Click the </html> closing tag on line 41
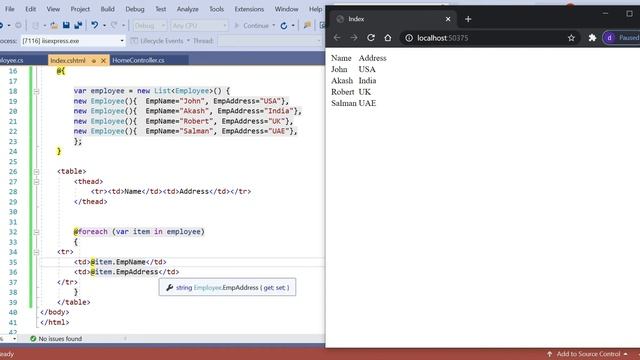The image size is (640, 360). click(55, 322)
